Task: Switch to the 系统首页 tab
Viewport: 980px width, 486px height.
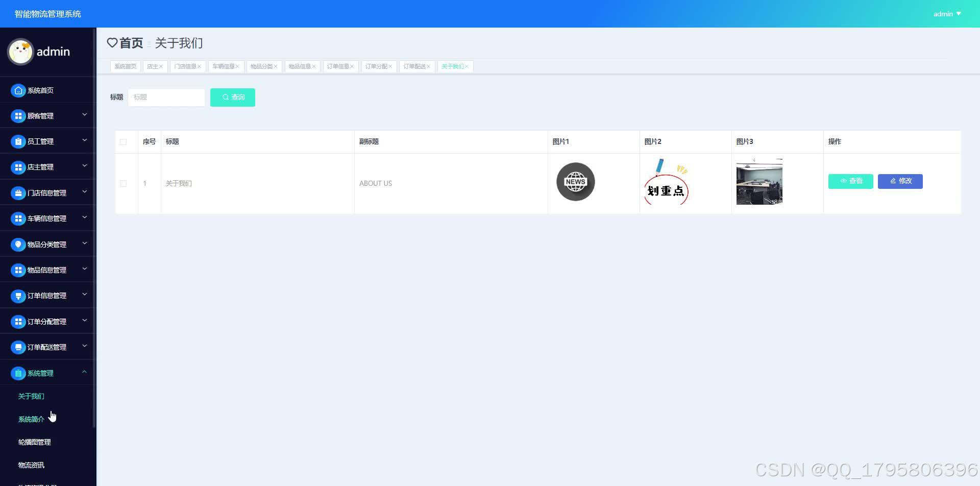Action: pos(126,66)
